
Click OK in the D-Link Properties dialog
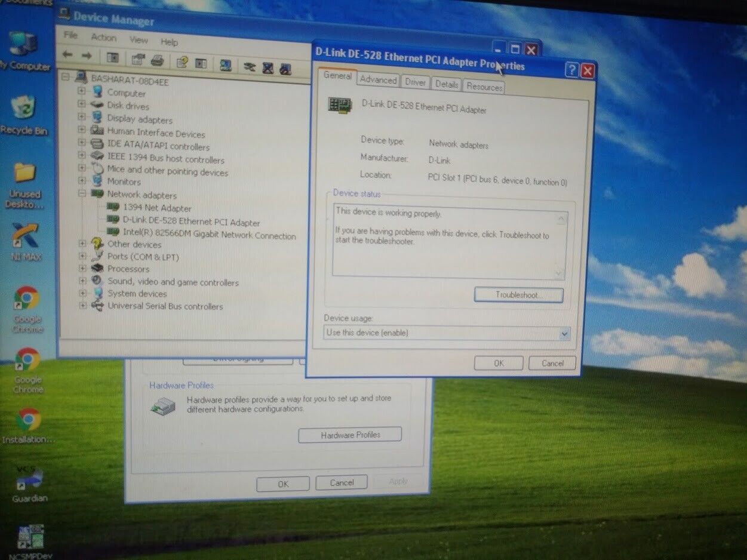(x=499, y=363)
